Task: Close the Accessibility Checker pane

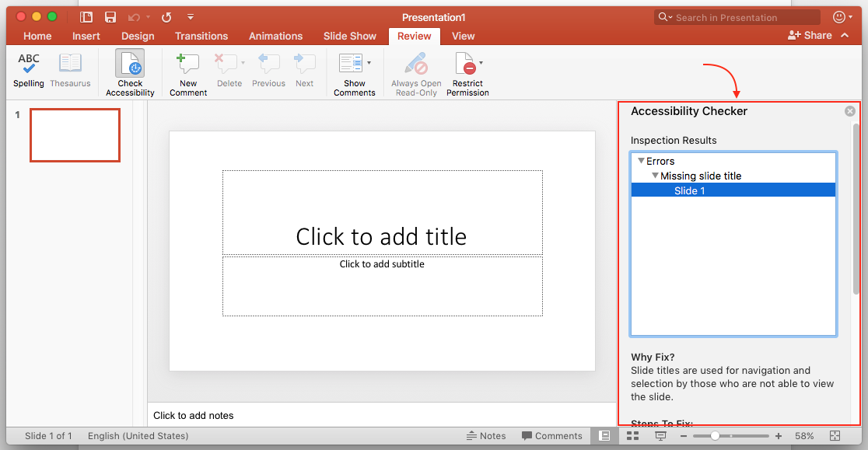Action: tap(850, 111)
